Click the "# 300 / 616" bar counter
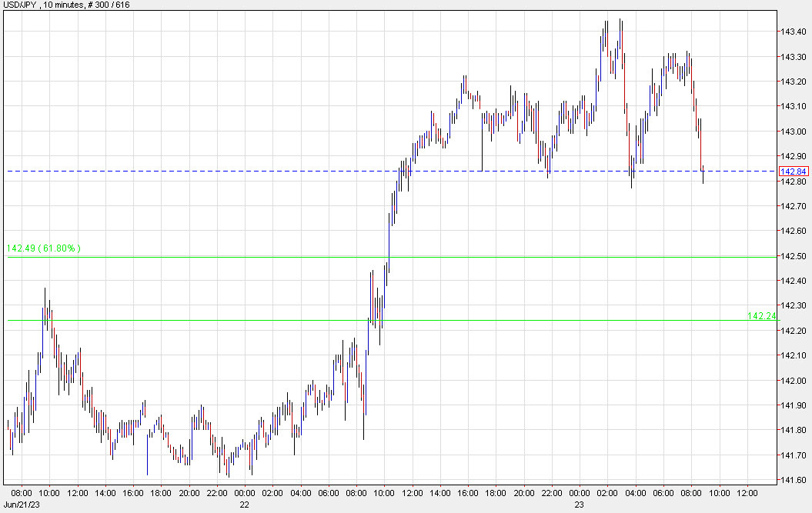 [106, 6]
